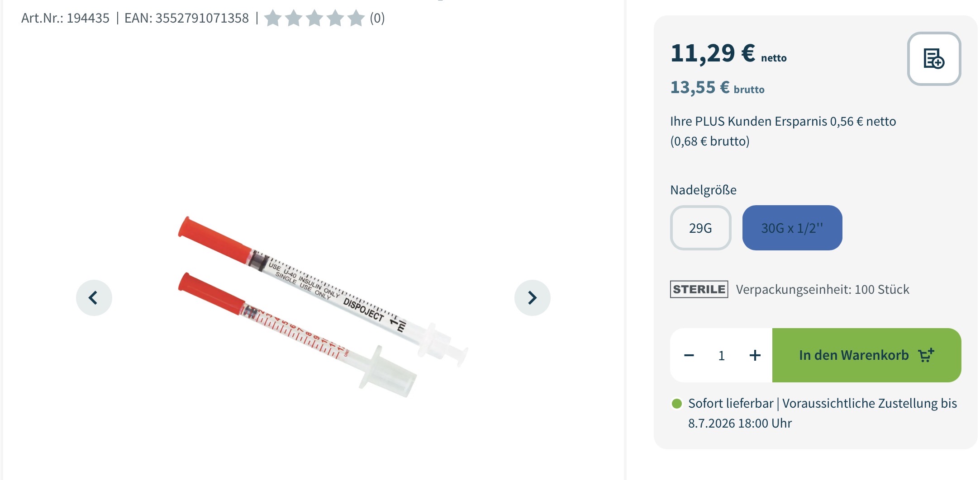This screenshot has width=980, height=480.
Task: Click the 11,29 € netto price
Action: (728, 54)
